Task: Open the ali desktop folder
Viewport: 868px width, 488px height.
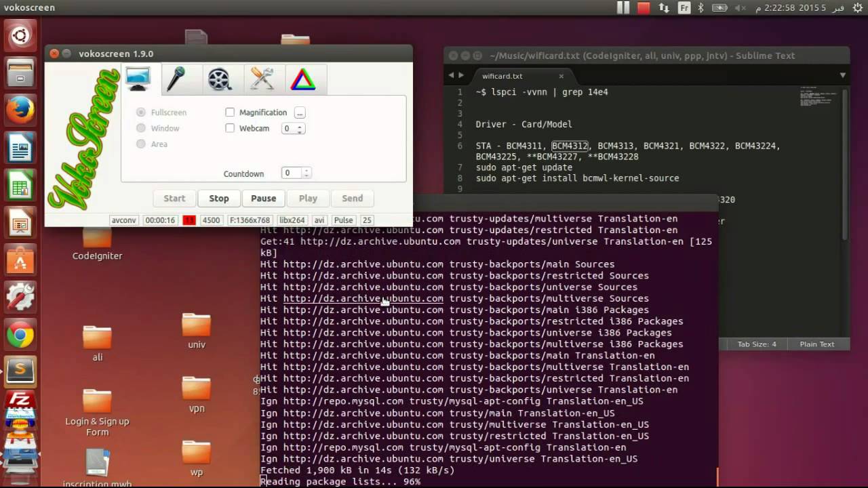Action: (97, 343)
